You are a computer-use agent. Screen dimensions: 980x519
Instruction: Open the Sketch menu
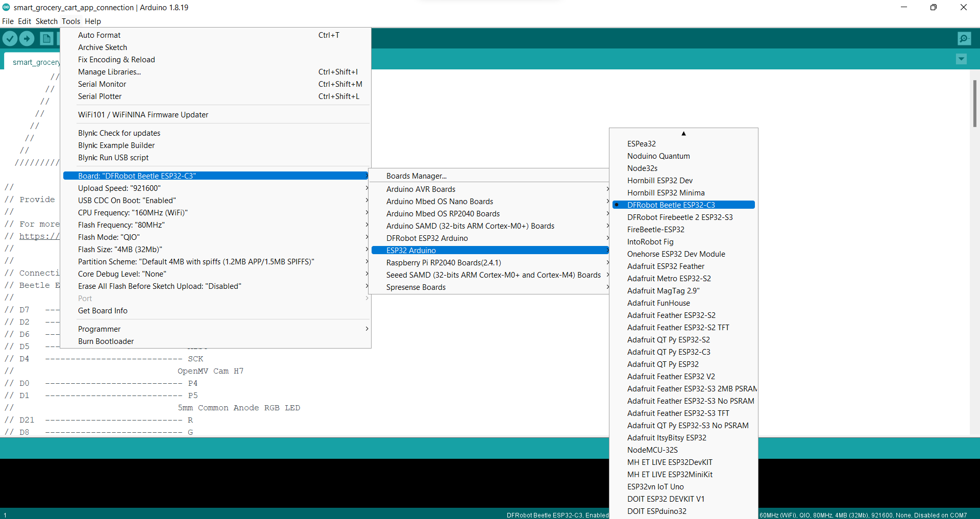click(x=46, y=21)
